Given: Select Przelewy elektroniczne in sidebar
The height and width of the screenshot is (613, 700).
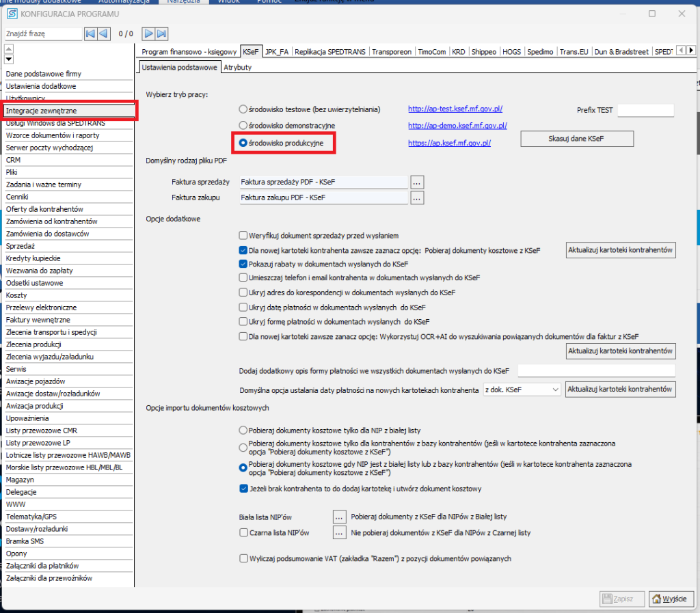Looking at the screenshot, I should [69, 308].
